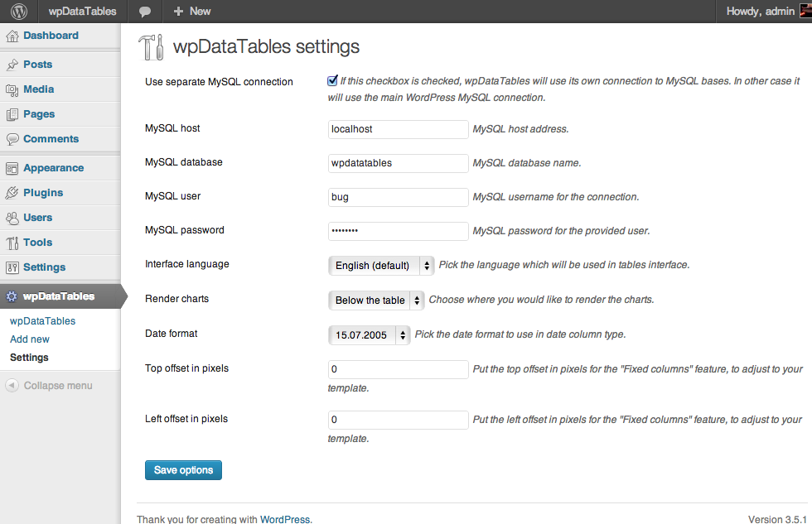
Task: Click the wpDataTables active sidebar menu label
Action: click(59, 296)
